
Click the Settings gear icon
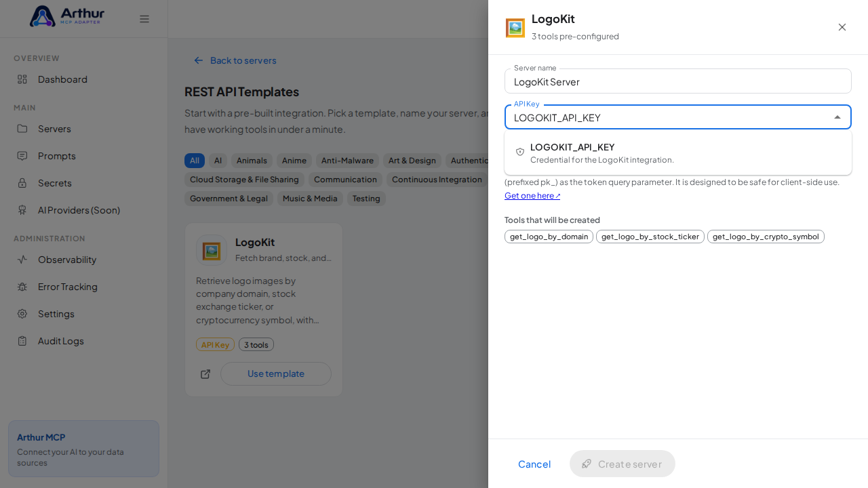(22, 314)
